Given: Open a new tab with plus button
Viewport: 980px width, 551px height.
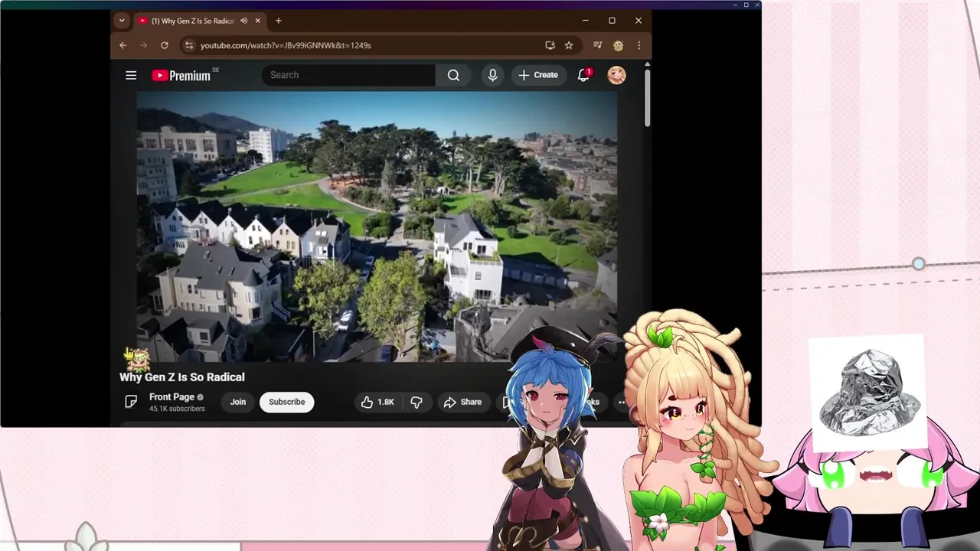Looking at the screenshot, I should (278, 21).
